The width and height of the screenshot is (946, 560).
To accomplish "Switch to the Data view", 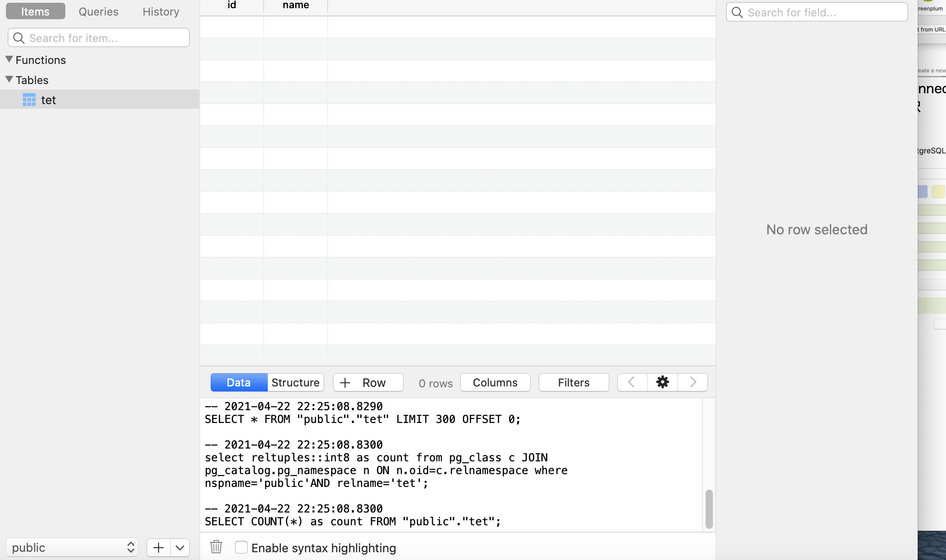I will click(239, 382).
